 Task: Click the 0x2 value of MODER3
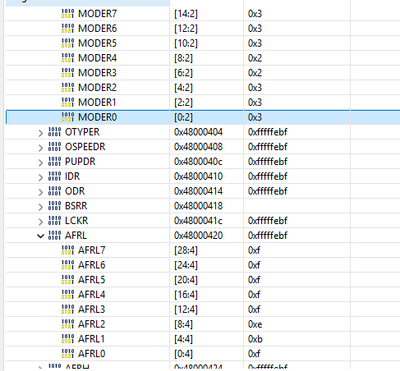(x=255, y=73)
